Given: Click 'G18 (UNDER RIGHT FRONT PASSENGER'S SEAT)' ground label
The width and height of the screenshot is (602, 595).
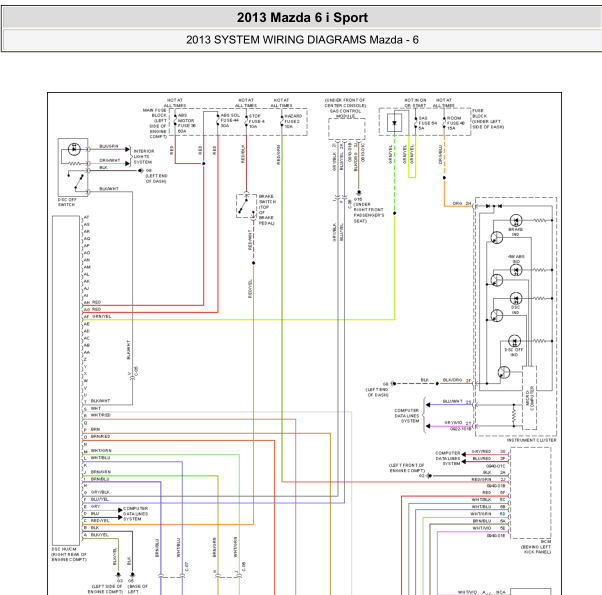Looking at the screenshot, I should (369, 210).
